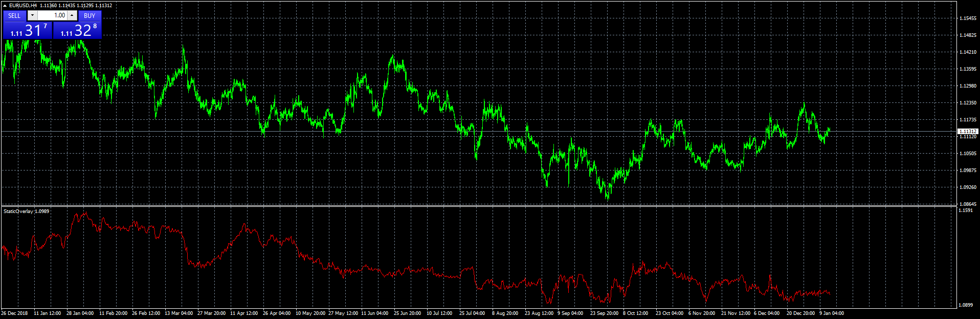Click the 23 Oct 04:00 time label
Viewport: 980px width, 319px height.
[670, 313]
